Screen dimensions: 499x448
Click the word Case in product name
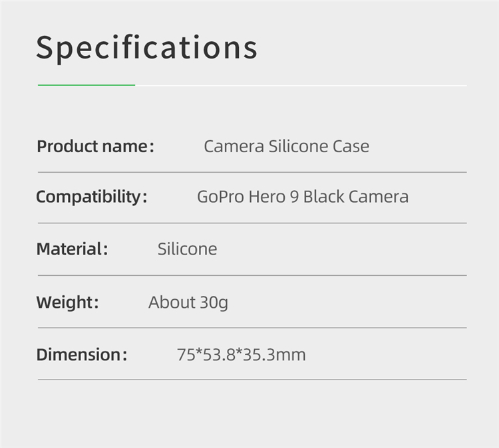tap(351, 146)
